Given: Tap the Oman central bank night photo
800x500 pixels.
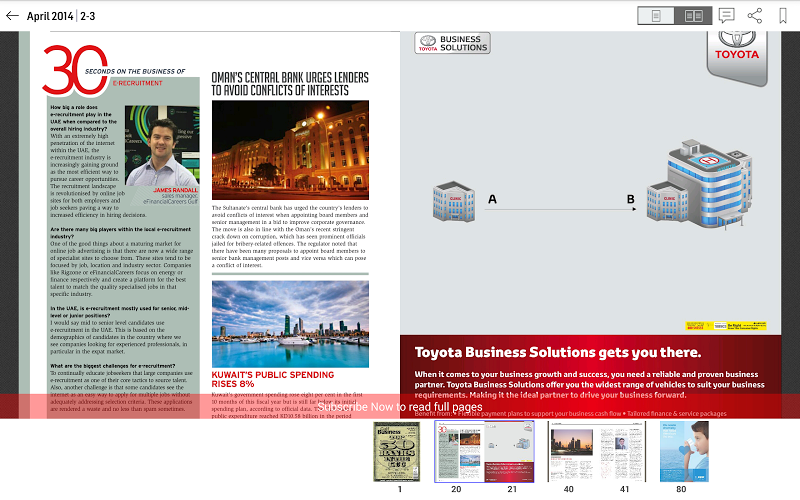Looking at the screenshot, I should pyautogui.click(x=290, y=149).
